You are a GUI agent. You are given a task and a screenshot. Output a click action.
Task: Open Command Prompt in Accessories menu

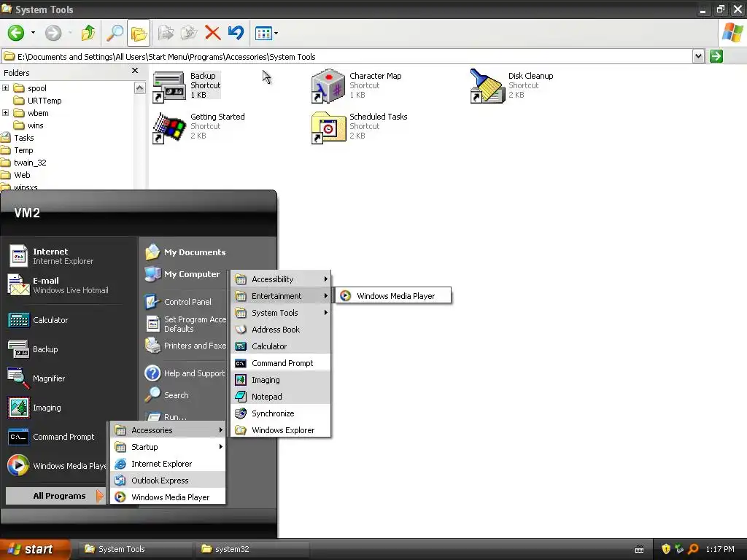pyautogui.click(x=281, y=363)
